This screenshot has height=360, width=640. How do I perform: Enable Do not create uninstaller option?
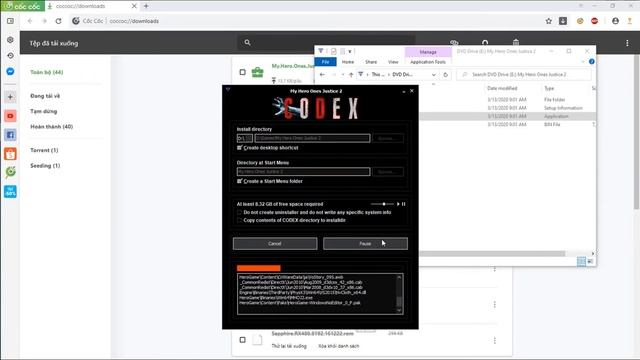coord(240,212)
